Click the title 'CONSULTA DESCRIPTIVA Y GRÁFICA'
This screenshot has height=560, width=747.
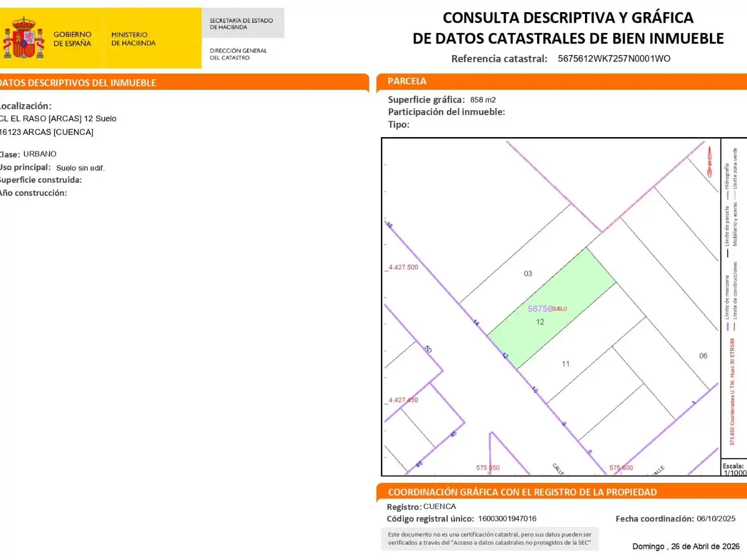(x=568, y=18)
